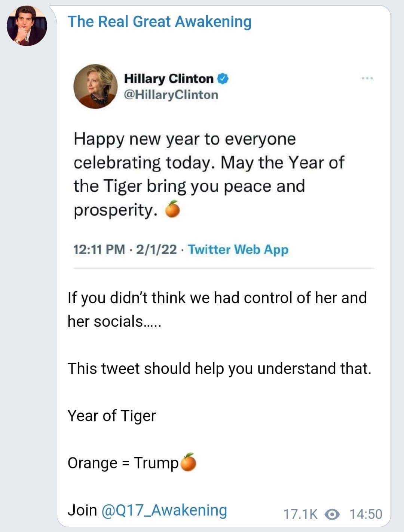Click the blue verified badge
404x532 pixels.
pos(223,79)
